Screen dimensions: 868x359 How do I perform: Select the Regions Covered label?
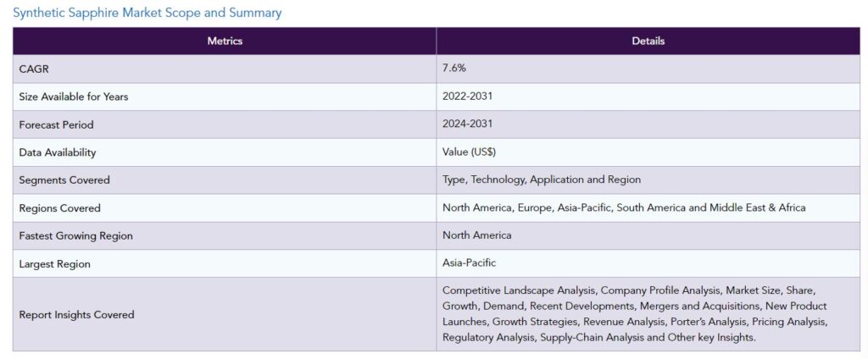click(x=60, y=208)
